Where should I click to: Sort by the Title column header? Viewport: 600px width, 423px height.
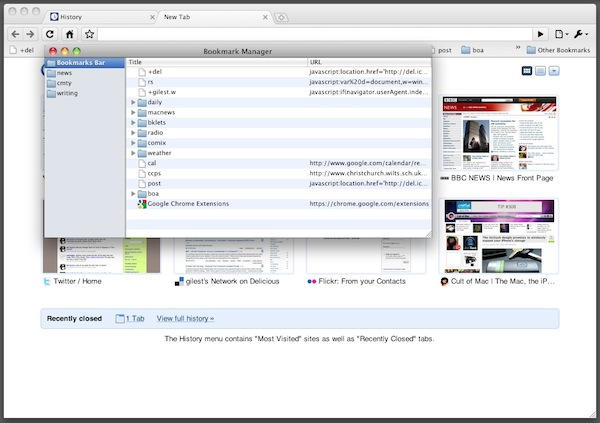[217, 62]
